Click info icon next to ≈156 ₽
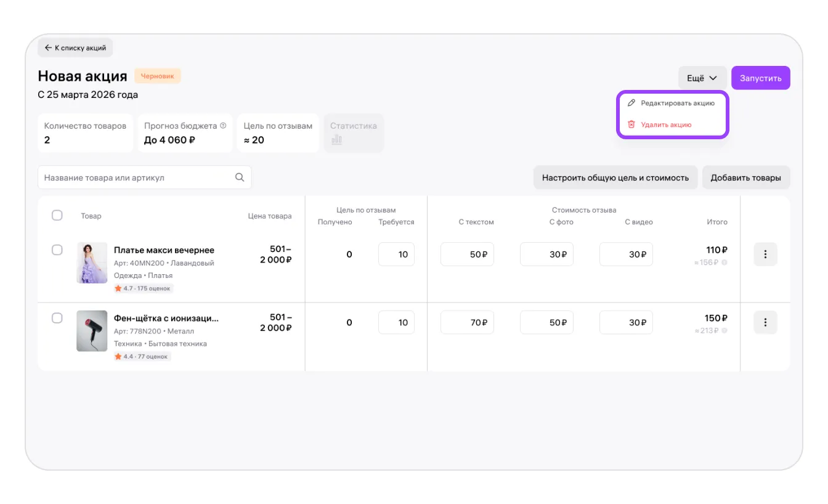The image size is (828, 504). [x=724, y=262]
